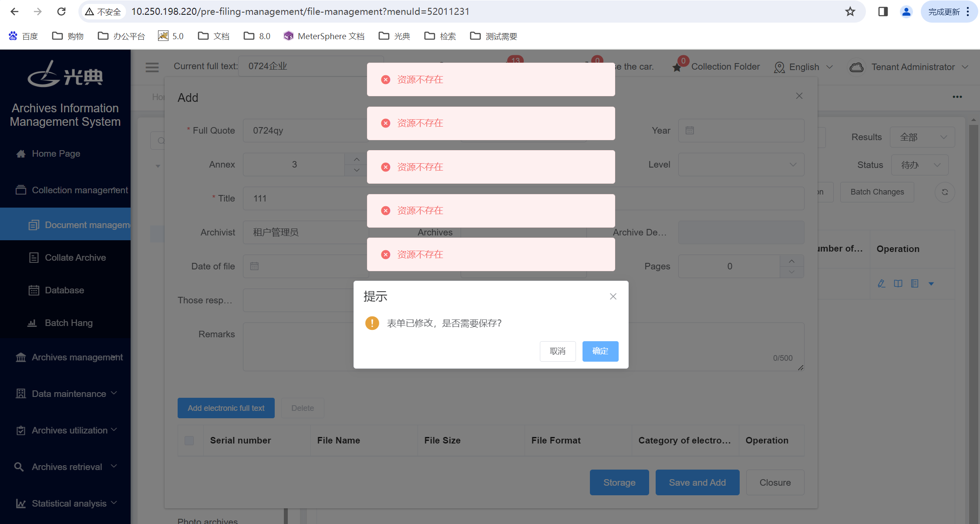Click the browser address bar URL
The height and width of the screenshot is (524, 980).
point(300,12)
